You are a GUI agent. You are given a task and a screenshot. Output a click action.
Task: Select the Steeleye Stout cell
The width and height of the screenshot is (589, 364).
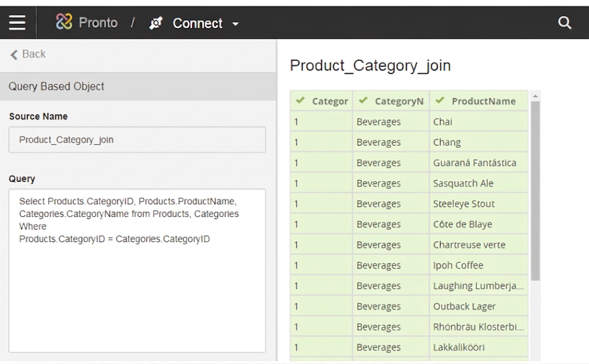[479, 204]
